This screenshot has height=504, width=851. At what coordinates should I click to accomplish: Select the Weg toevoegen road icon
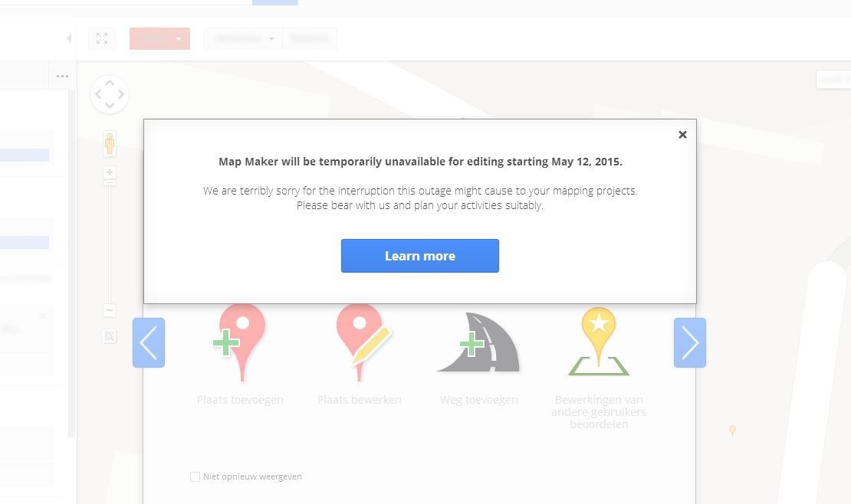coord(478,342)
